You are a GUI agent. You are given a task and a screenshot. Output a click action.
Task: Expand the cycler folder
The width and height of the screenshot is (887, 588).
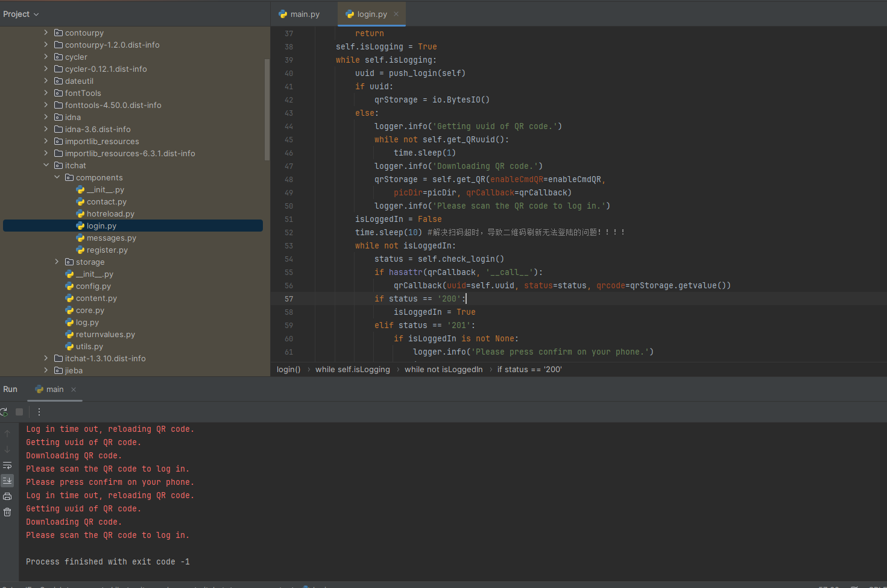click(x=46, y=57)
